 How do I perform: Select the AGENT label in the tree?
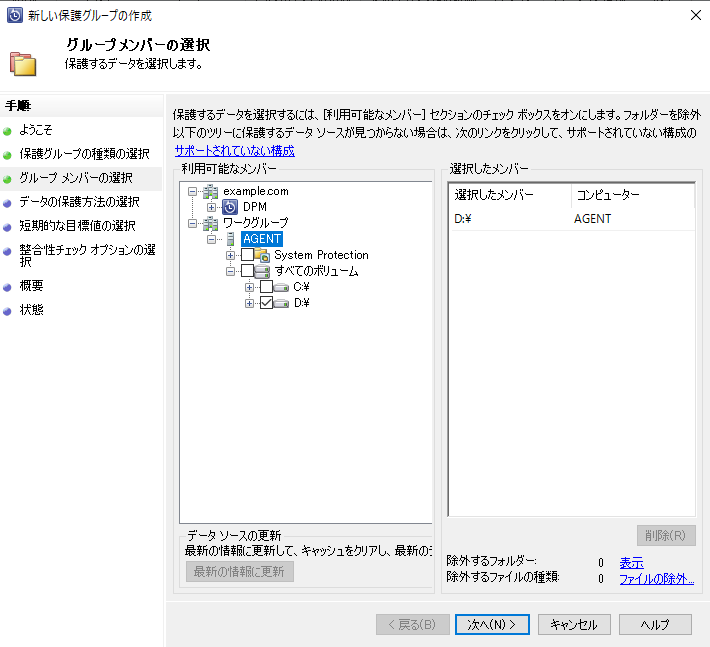tap(262, 239)
